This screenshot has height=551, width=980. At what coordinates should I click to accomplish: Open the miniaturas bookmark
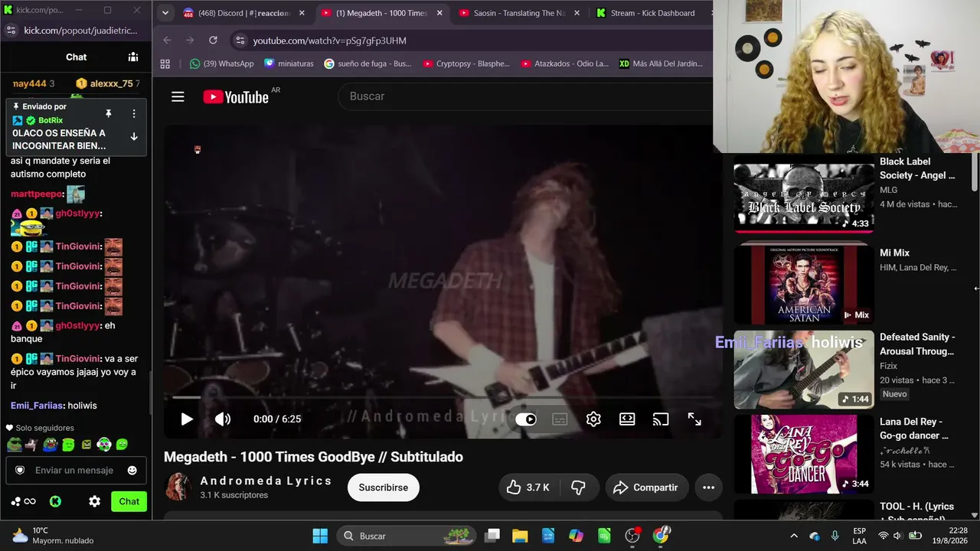pos(289,64)
